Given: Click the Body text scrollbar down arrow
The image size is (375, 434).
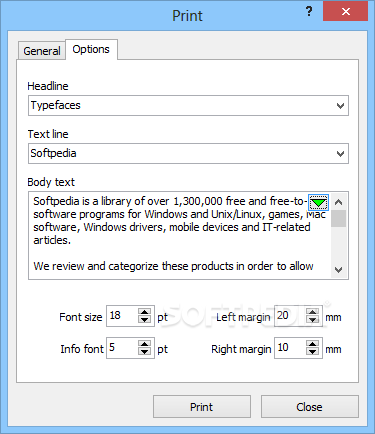Looking at the screenshot, I should [x=339, y=269].
